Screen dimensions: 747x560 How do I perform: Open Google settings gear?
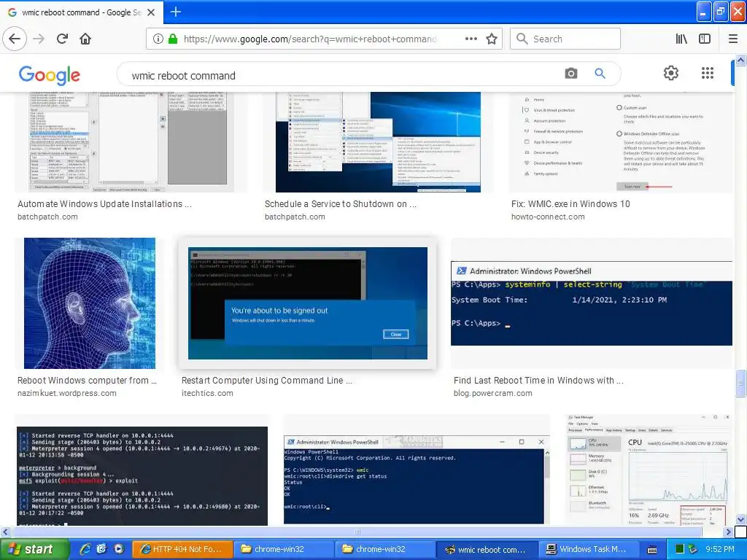671,73
